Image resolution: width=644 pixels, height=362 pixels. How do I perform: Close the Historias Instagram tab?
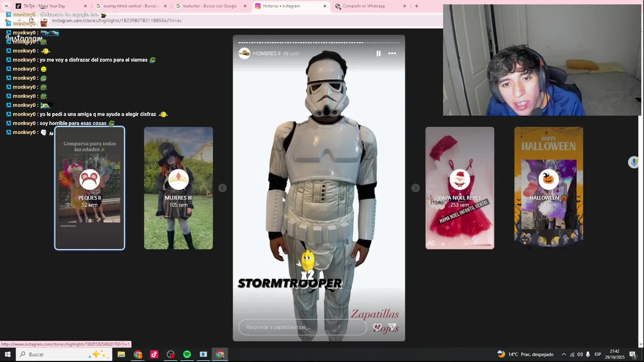tap(325, 6)
